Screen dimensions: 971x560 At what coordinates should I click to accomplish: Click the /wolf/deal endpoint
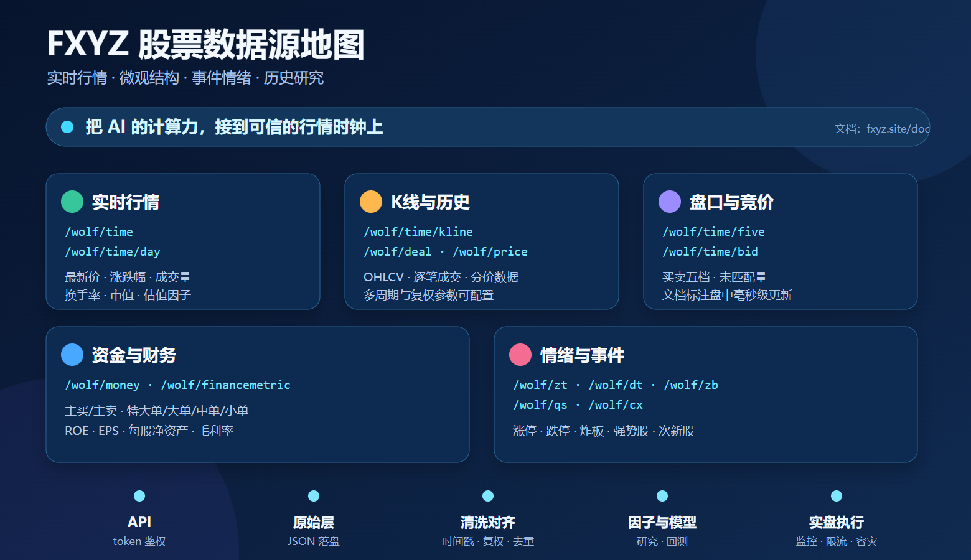tap(398, 252)
